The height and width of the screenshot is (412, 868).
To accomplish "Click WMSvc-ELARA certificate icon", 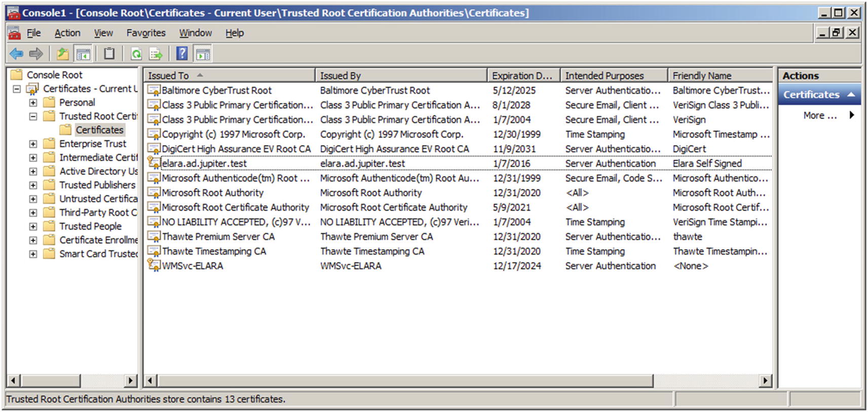I will [154, 265].
